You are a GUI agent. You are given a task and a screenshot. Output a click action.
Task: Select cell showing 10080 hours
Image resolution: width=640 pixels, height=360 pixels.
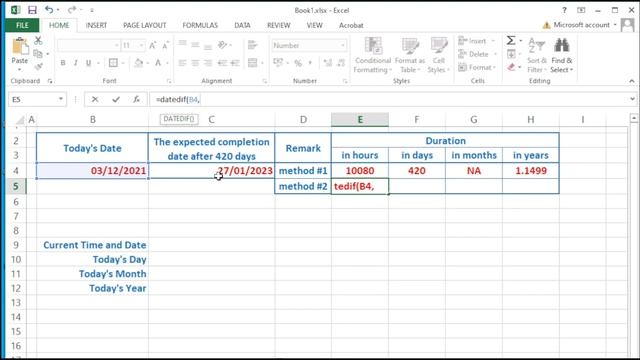tap(360, 171)
